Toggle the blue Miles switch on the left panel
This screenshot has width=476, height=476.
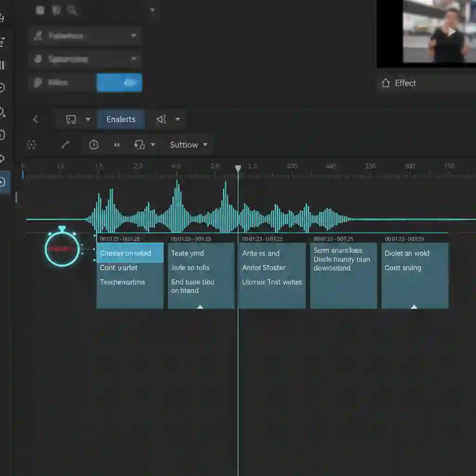coord(119,82)
